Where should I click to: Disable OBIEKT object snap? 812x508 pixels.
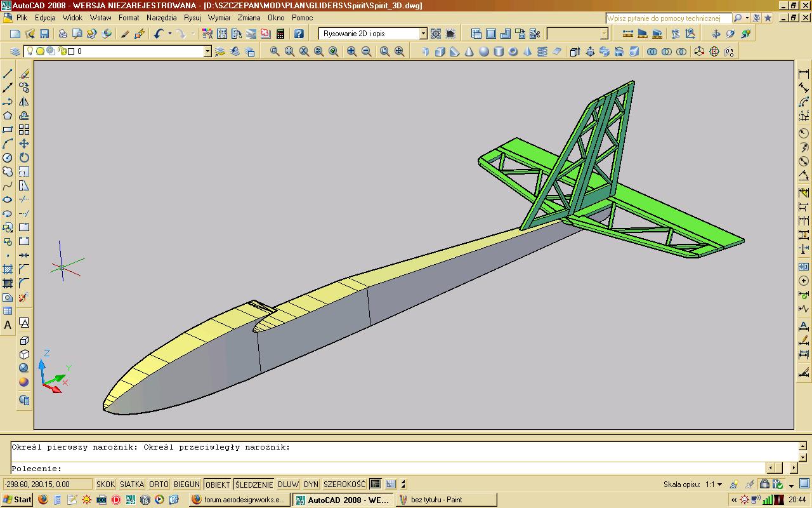[218, 485]
